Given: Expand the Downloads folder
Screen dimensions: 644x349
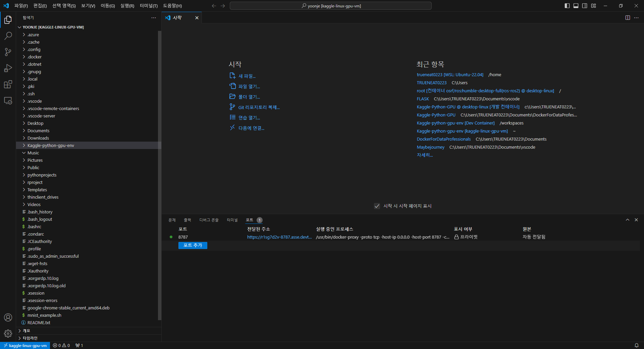Looking at the screenshot, I should (x=89, y=138).
